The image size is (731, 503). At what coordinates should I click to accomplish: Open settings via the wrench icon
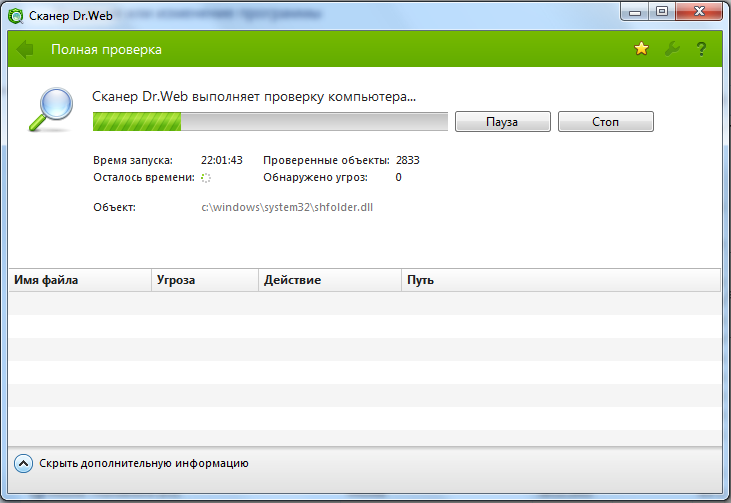pos(671,50)
